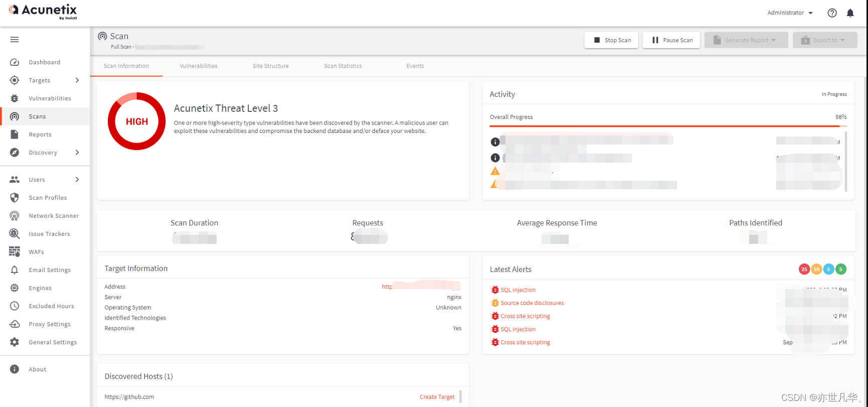Open the first SQL injection alert
Screen dimensions: 868x407
click(518, 290)
